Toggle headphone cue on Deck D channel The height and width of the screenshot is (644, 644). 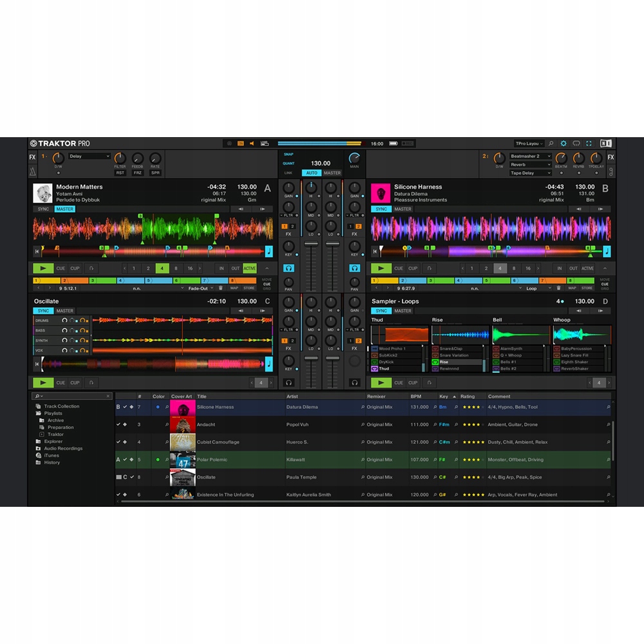tap(354, 383)
